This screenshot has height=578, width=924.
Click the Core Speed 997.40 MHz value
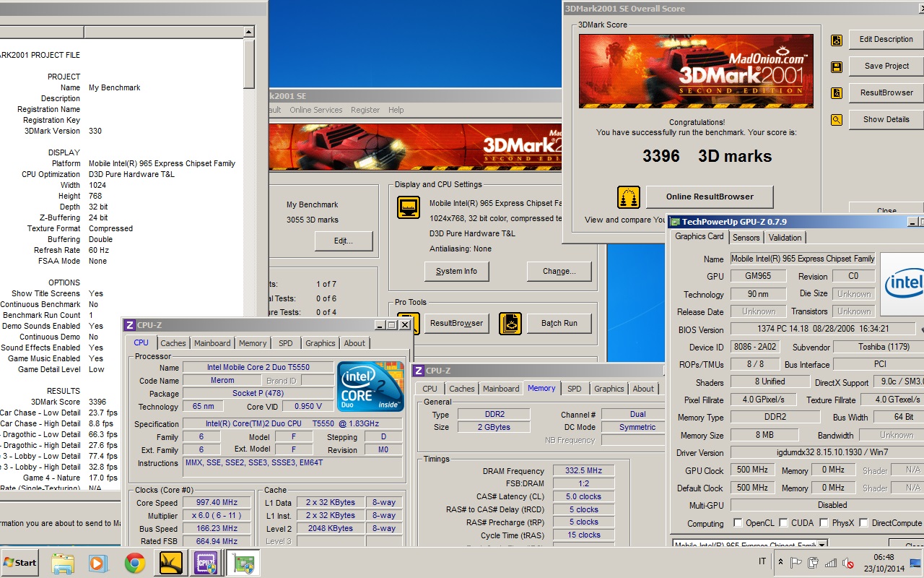[217, 503]
